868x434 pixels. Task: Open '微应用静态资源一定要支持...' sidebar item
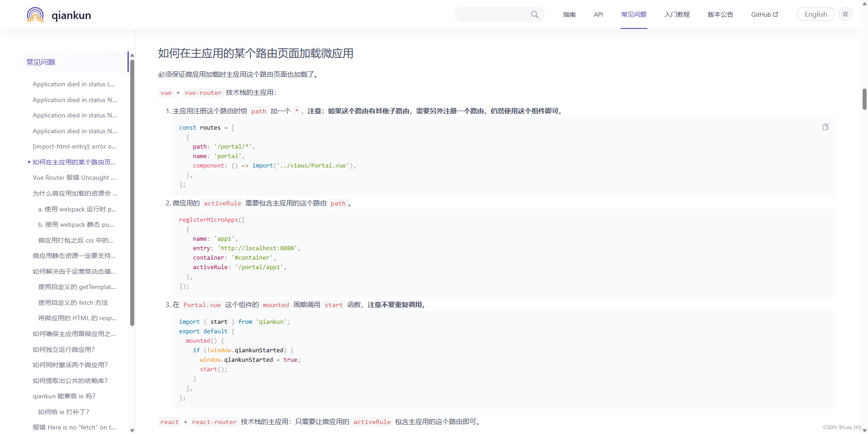tap(74, 256)
